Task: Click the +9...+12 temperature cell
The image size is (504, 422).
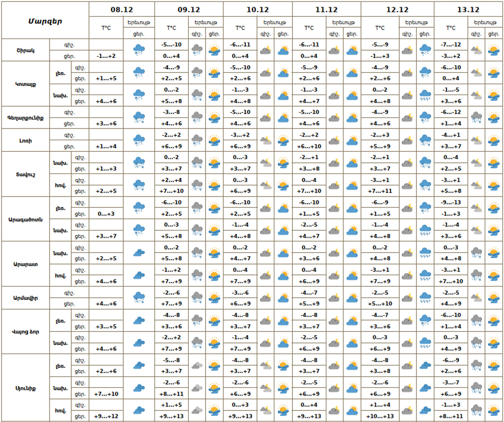Action: [x=106, y=416]
